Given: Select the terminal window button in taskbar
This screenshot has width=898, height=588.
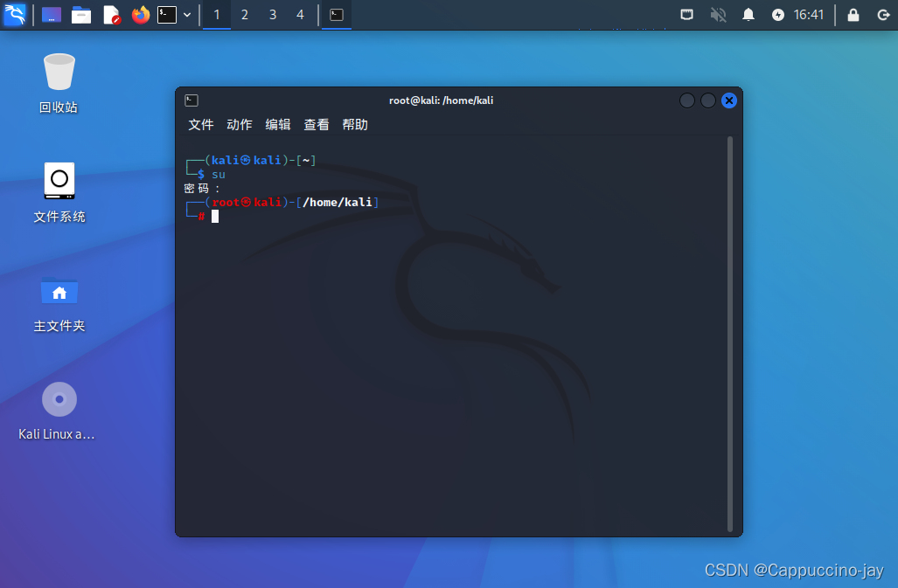Looking at the screenshot, I should pyautogui.click(x=337, y=15).
